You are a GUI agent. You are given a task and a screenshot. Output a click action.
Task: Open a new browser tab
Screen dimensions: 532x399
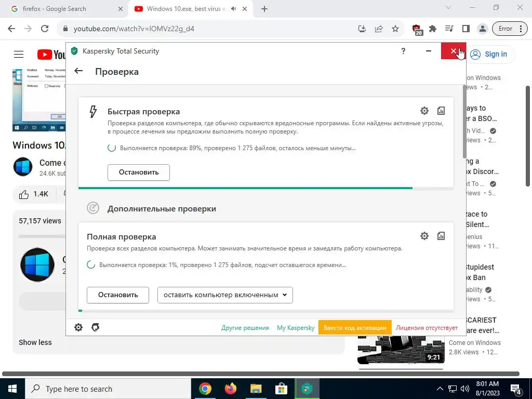264,9
